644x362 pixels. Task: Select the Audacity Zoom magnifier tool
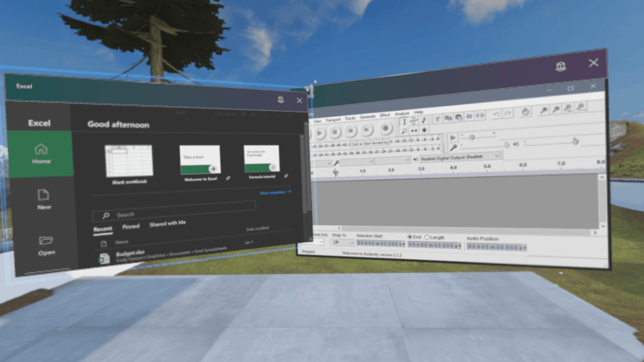[404, 132]
